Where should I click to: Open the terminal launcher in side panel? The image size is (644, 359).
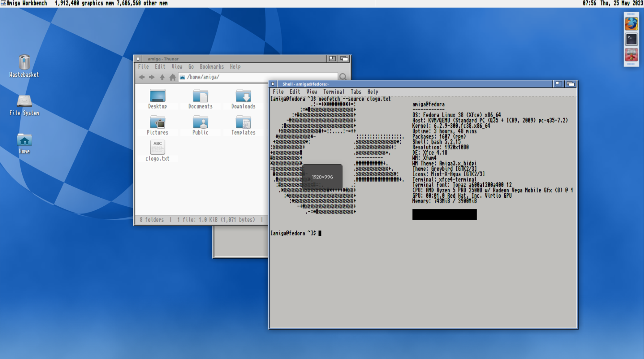click(631, 39)
